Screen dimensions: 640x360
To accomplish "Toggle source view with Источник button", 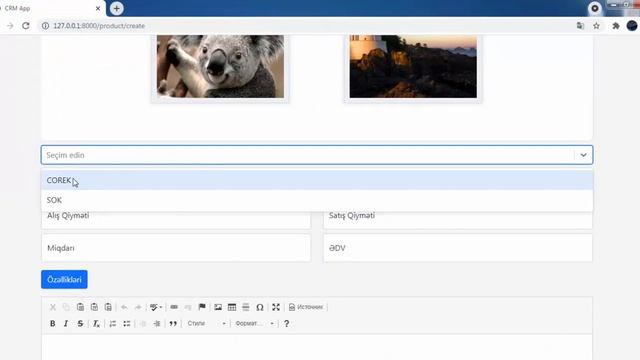I will click(x=306, y=307).
